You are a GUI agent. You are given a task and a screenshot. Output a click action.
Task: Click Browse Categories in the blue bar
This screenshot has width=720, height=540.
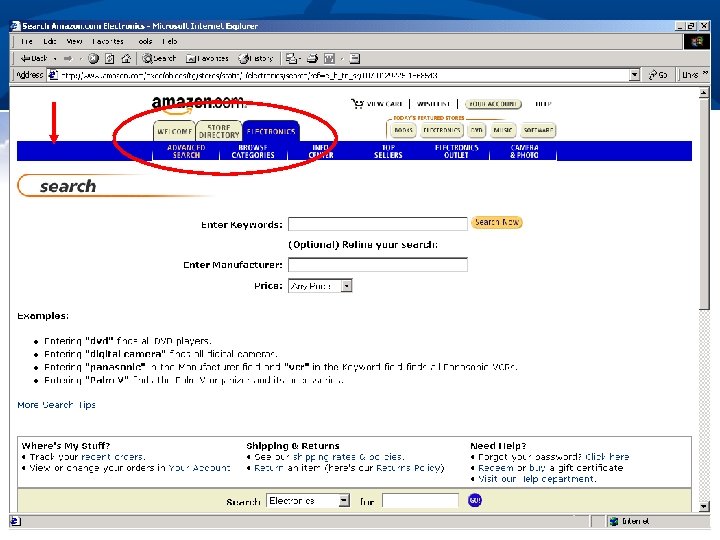[253, 151]
